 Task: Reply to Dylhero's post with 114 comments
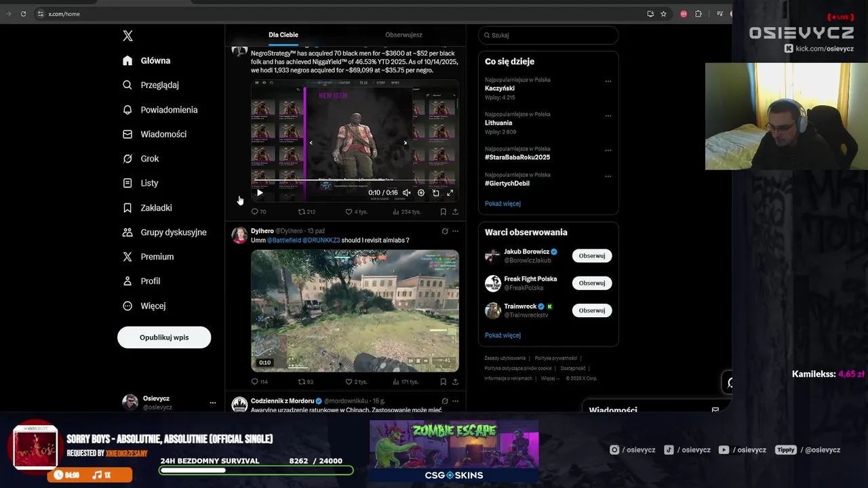click(259, 382)
